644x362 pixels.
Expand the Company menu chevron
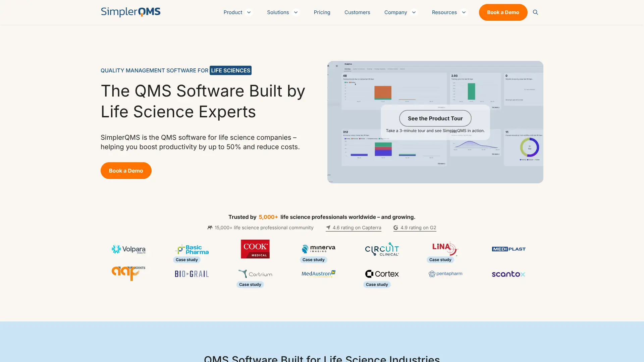click(414, 12)
